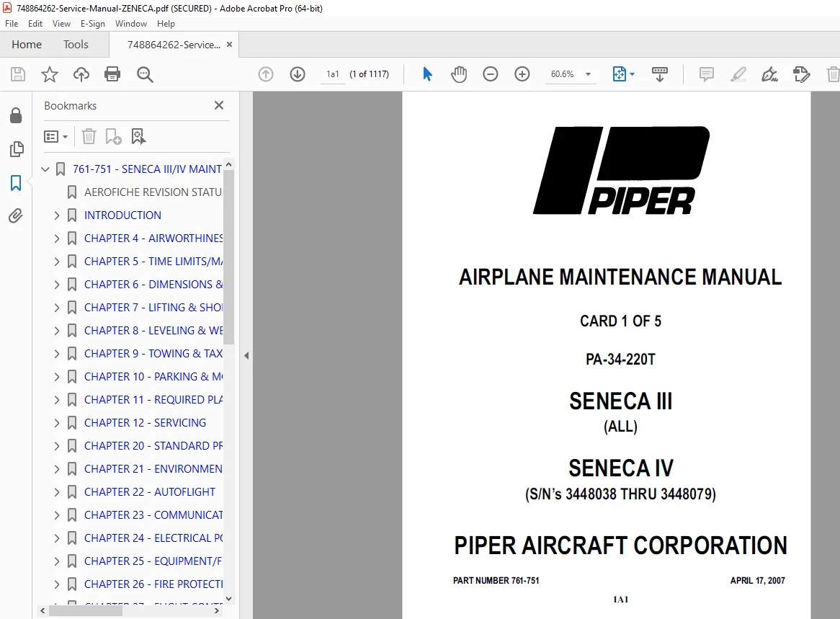
Task: Open the Help menu
Action: pyautogui.click(x=166, y=24)
